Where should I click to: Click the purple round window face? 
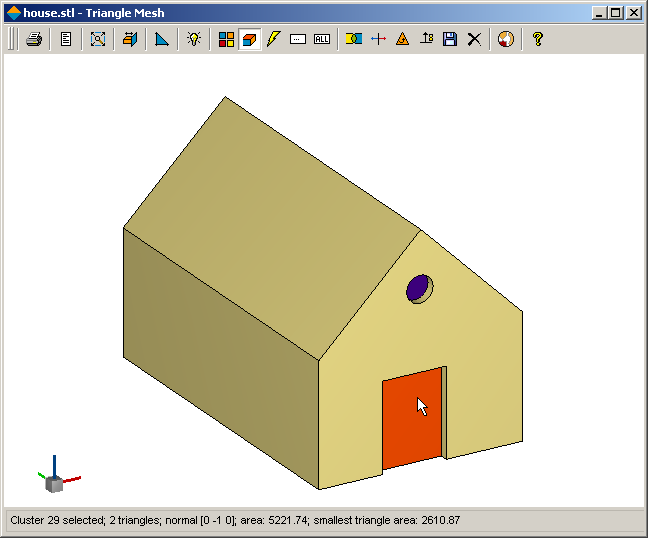[x=418, y=288]
